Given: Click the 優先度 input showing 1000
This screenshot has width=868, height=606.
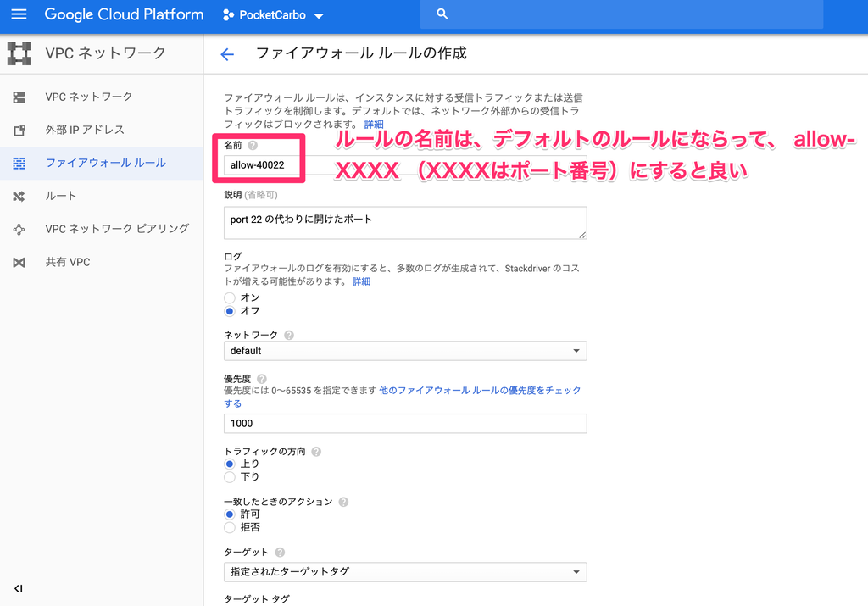Looking at the screenshot, I should coord(404,423).
